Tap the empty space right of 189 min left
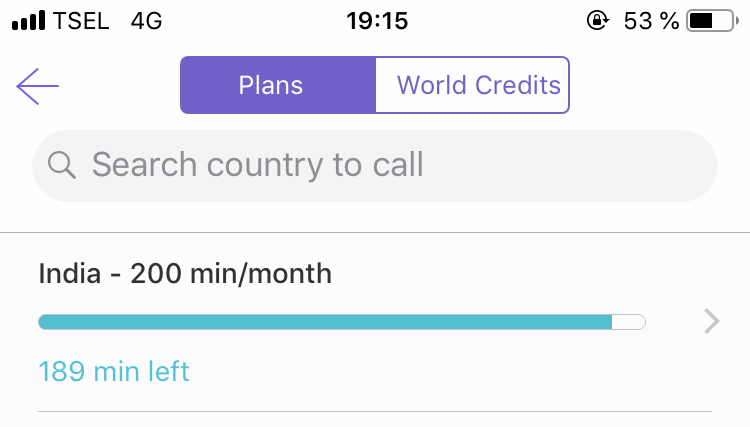 (x=450, y=372)
